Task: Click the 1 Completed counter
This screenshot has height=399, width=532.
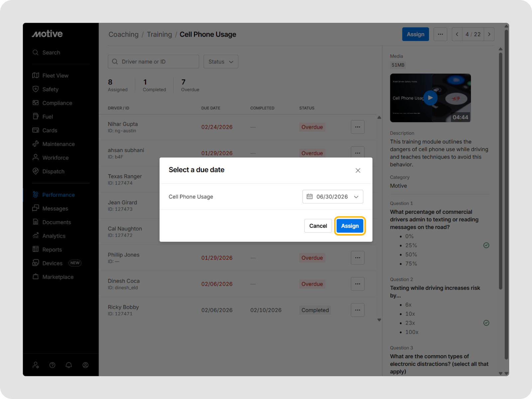Action: pyautogui.click(x=154, y=85)
